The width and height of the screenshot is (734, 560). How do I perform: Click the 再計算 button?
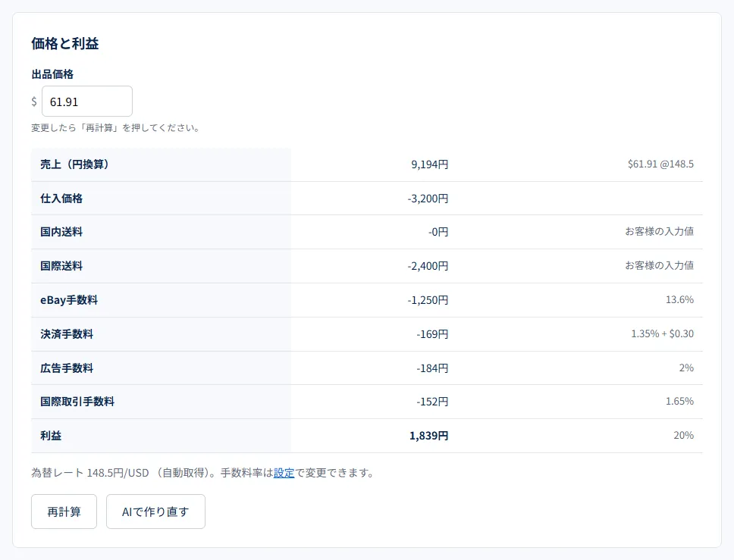(64, 512)
